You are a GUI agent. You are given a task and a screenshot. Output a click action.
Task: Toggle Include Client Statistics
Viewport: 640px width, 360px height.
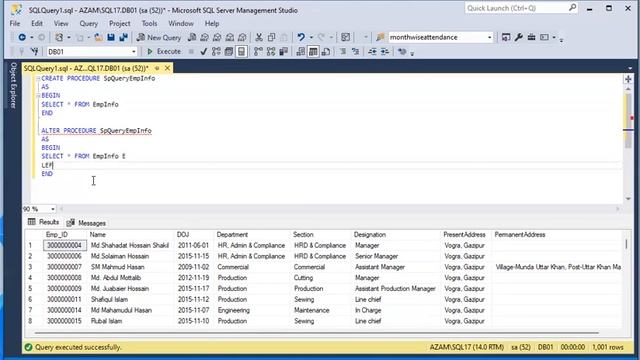pos(283,52)
